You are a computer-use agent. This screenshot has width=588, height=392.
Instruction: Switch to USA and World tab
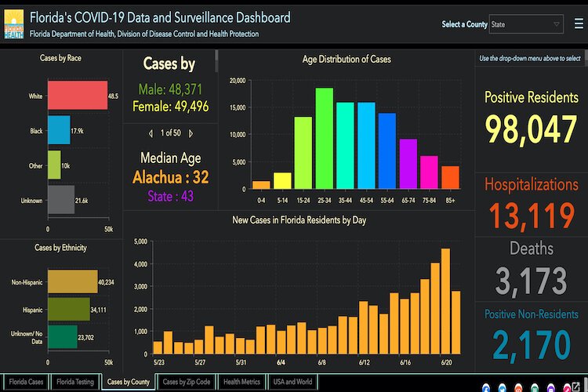pyautogui.click(x=292, y=382)
